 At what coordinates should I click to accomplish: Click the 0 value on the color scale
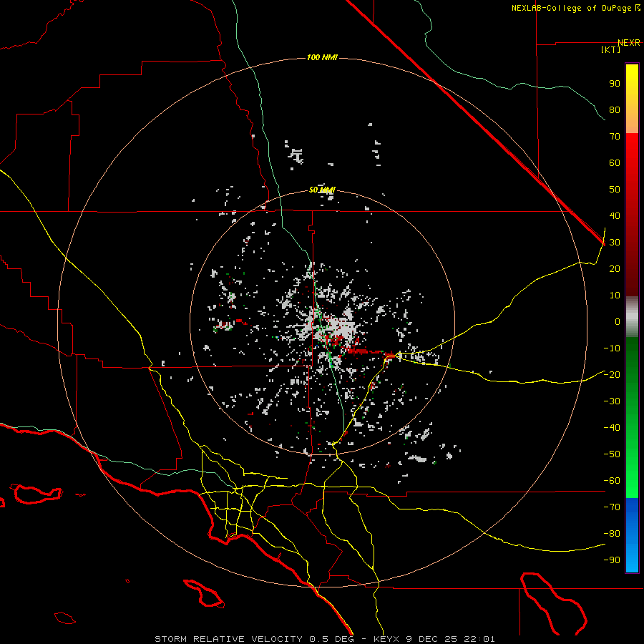pyautogui.click(x=618, y=322)
